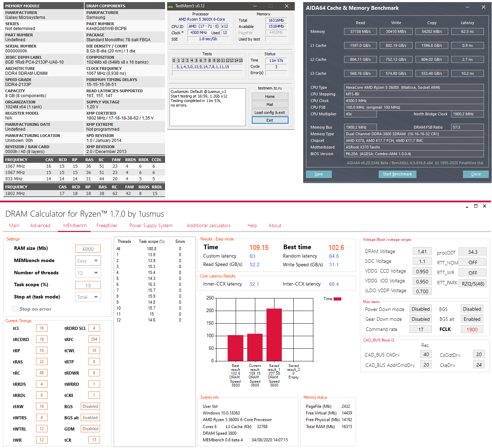
Task: Click the RAM size (Mb) input field
Action: pos(88,249)
